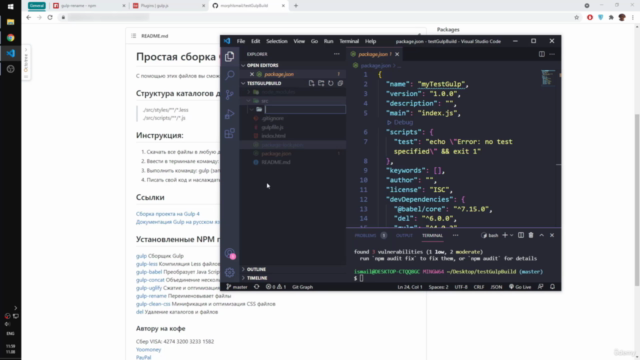
Task: Open the Extensions view
Action: coord(229,133)
